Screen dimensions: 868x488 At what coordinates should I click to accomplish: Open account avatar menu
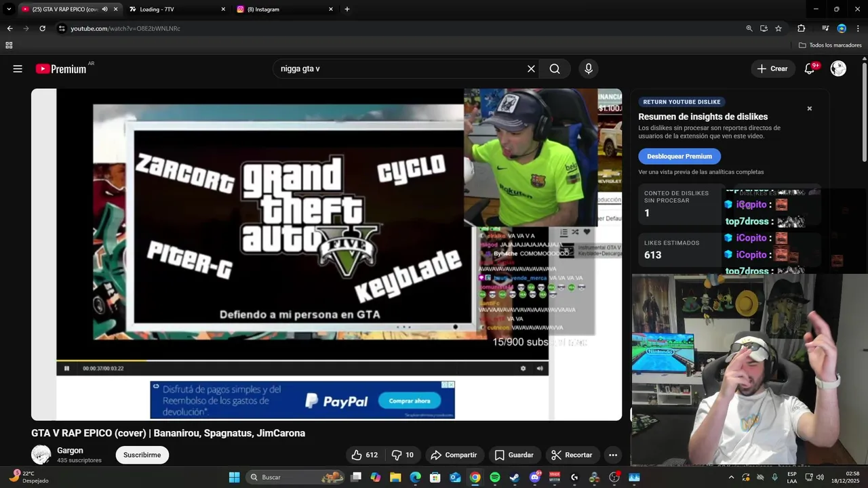click(838, 68)
